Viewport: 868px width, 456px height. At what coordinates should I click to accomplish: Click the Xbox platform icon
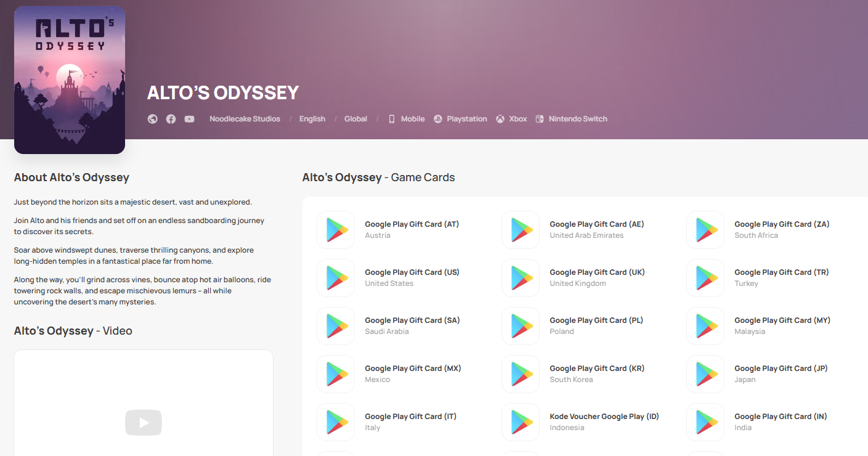[500, 119]
